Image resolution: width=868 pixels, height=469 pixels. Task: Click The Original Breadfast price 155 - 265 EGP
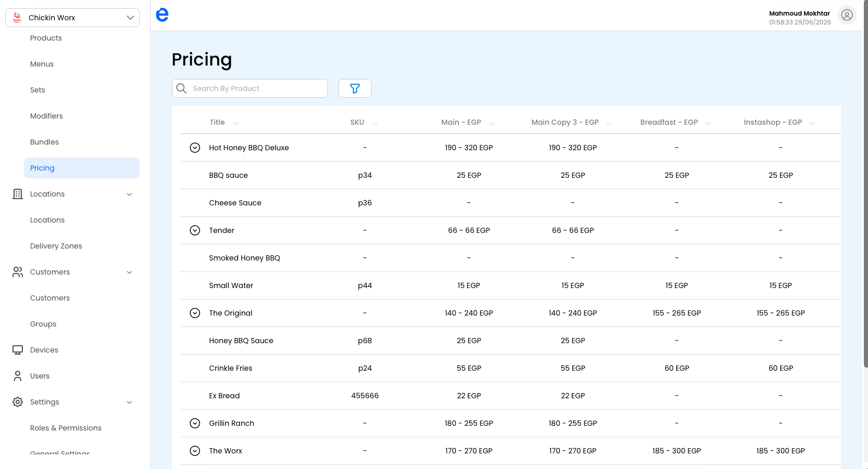coord(677,313)
